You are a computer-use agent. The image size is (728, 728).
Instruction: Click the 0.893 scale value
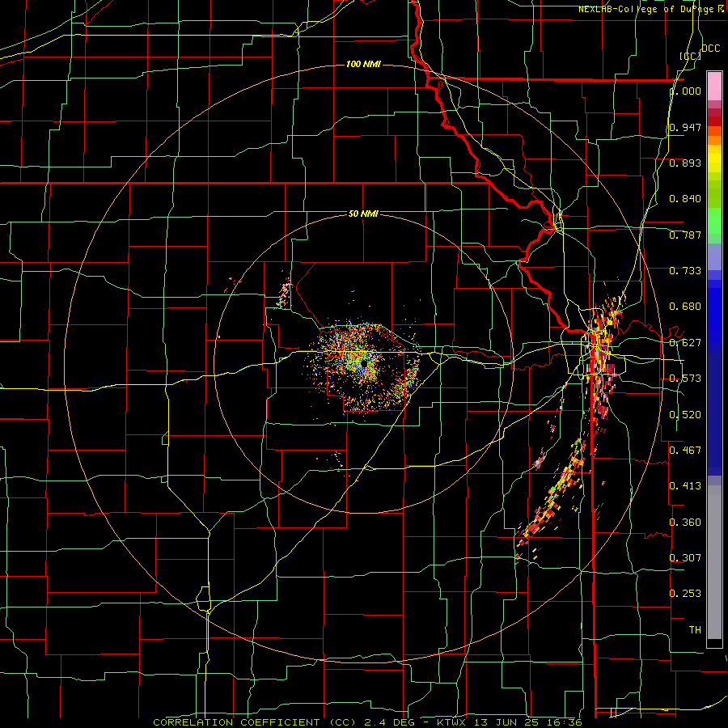point(685,163)
